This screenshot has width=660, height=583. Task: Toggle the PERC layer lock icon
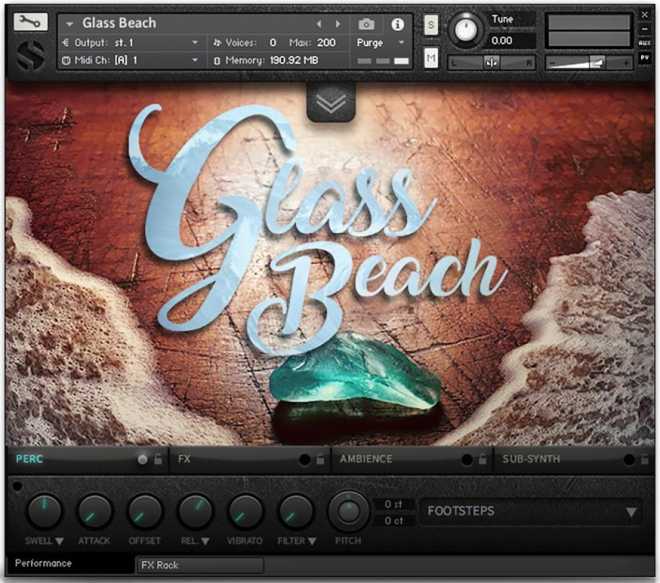coord(158,459)
